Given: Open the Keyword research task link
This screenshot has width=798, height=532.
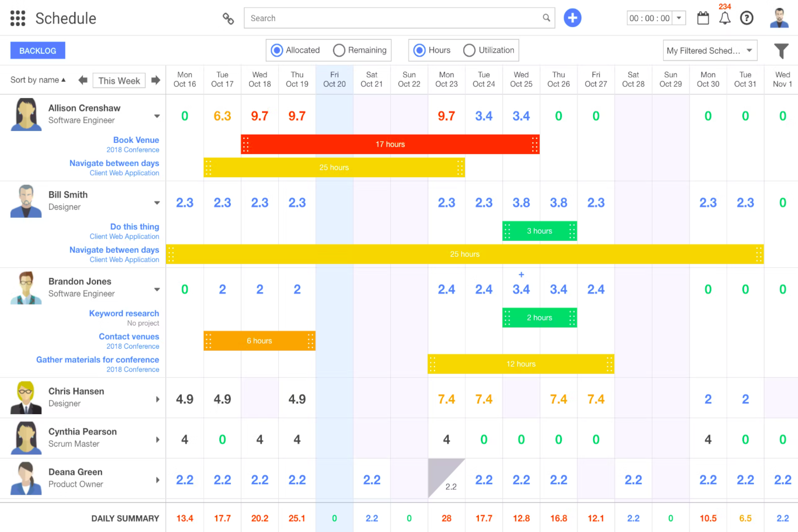Looking at the screenshot, I should [x=124, y=313].
